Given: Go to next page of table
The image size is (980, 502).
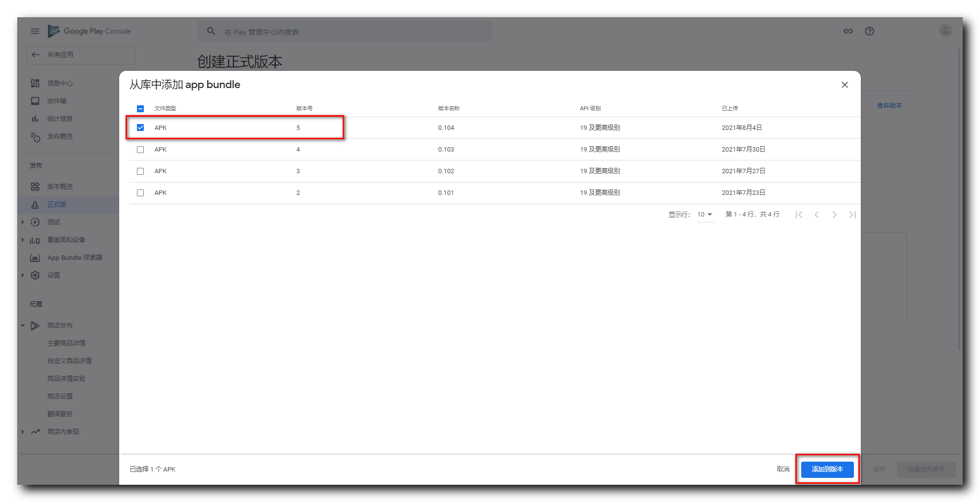Looking at the screenshot, I should point(834,215).
